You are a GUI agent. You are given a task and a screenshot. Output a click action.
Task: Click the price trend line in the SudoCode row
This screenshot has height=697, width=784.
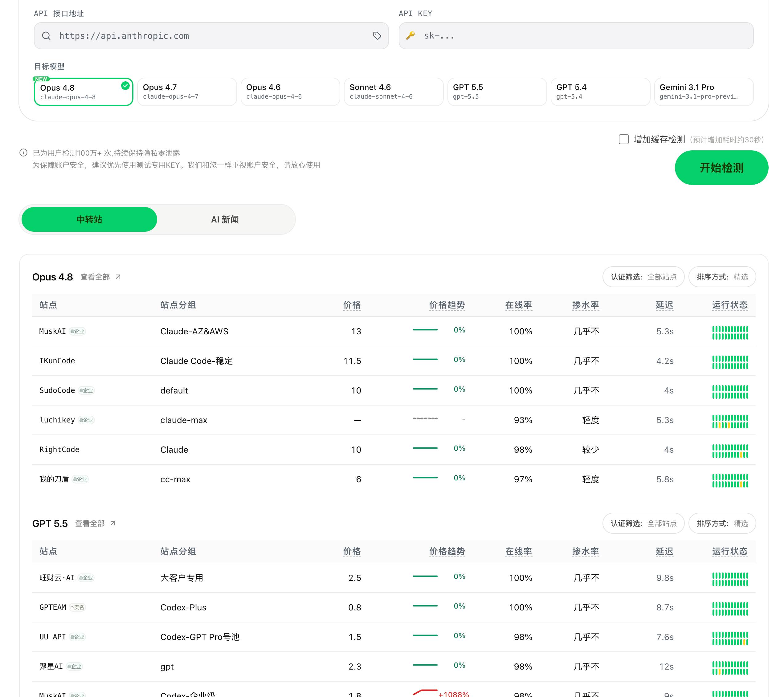(425, 389)
